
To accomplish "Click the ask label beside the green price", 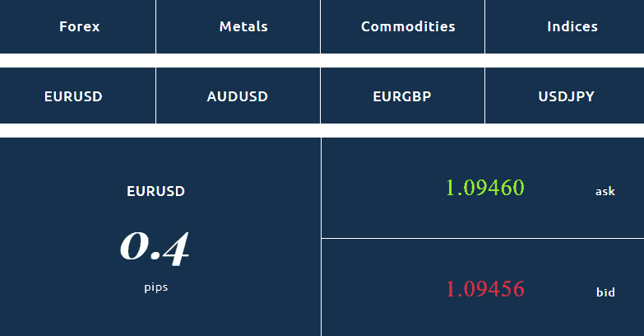I will pyautogui.click(x=605, y=191).
